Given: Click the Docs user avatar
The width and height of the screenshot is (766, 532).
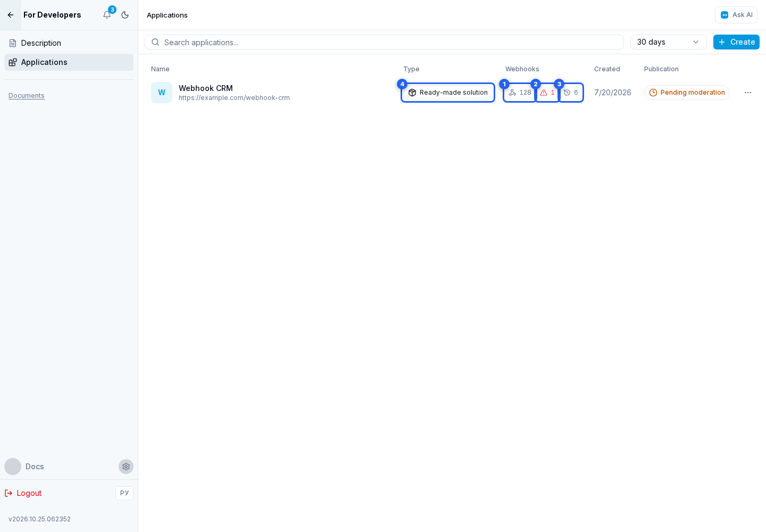Looking at the screenshot, I should [13, 467].
